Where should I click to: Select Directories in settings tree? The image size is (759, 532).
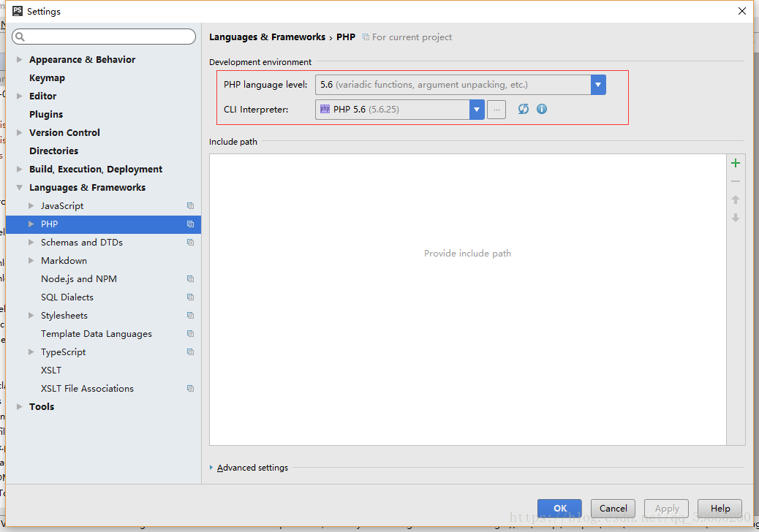tap(53, 151)
